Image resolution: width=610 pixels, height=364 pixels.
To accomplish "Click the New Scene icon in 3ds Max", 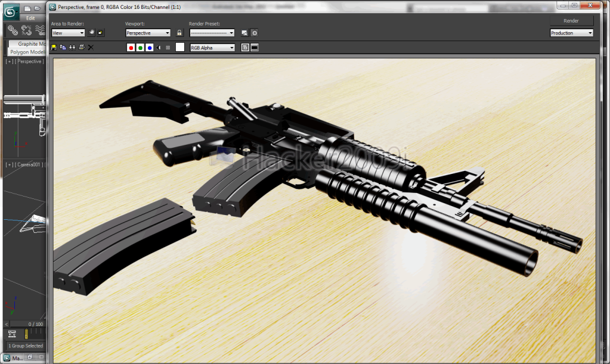I will (x=27, y=8).
